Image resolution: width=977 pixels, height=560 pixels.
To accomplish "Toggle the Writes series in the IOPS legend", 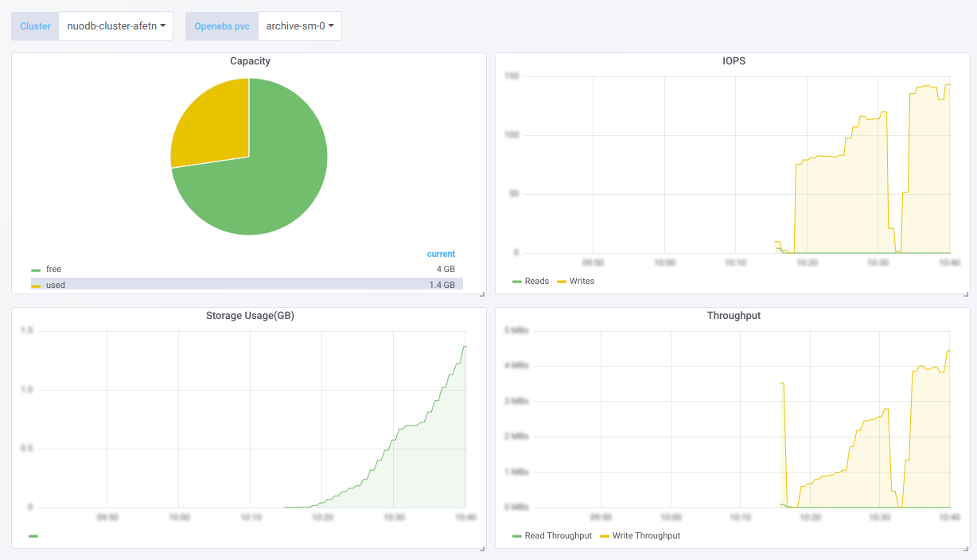I will (x=582, y=281).
